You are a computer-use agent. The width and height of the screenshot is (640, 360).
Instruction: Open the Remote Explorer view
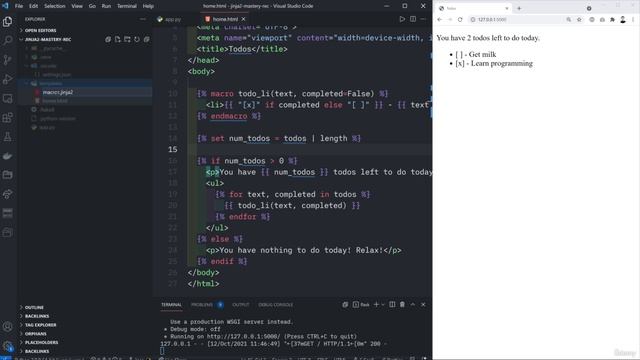(7, 98)
